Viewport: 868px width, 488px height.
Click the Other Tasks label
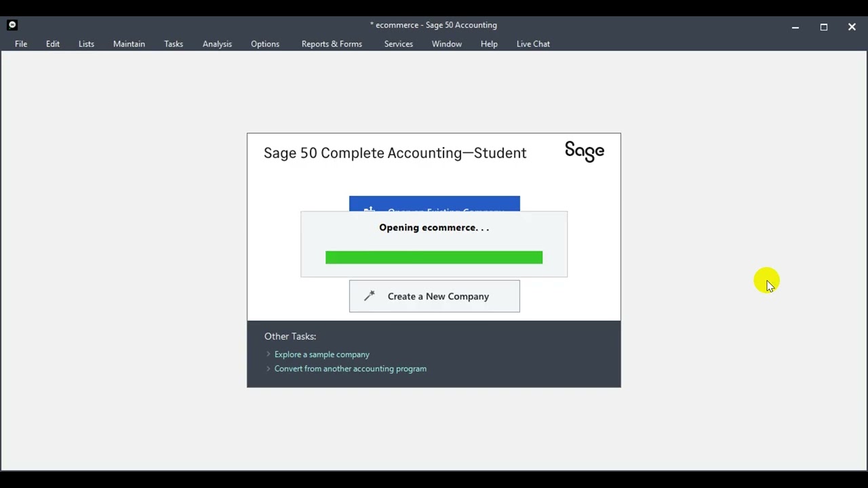290,336
